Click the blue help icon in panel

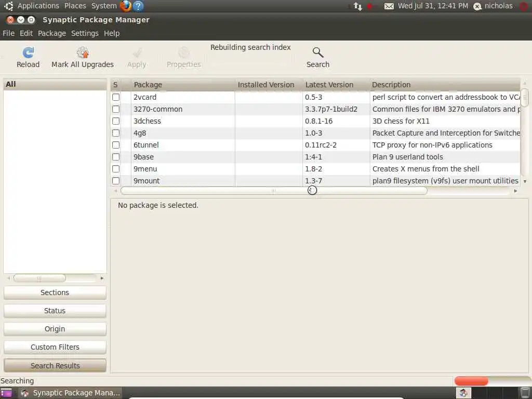(138, 6)
